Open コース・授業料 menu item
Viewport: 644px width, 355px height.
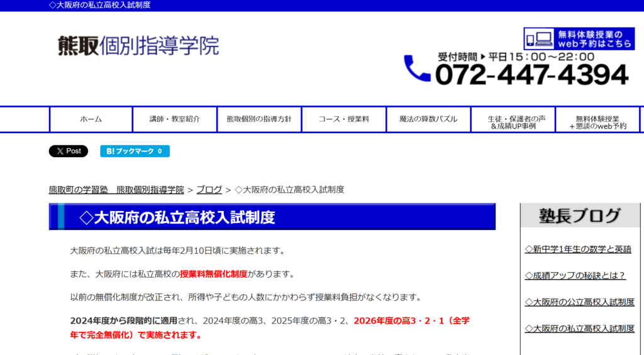tap(344, 119)
